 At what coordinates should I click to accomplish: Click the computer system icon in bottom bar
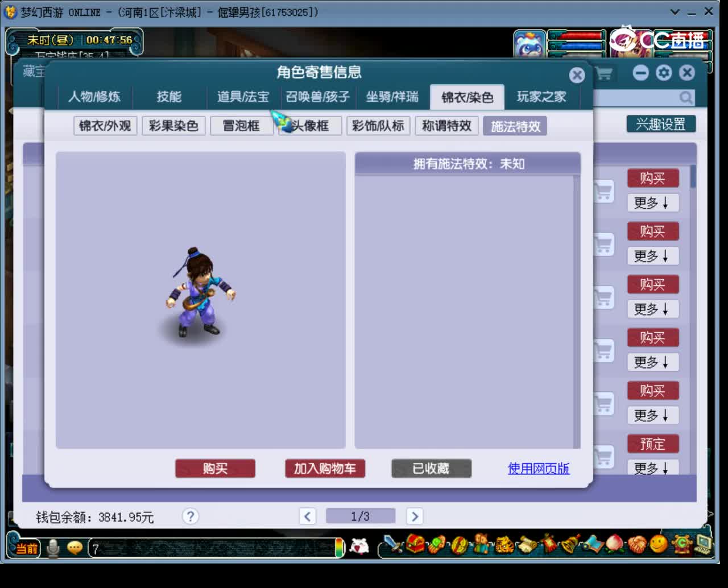(704, 545)
